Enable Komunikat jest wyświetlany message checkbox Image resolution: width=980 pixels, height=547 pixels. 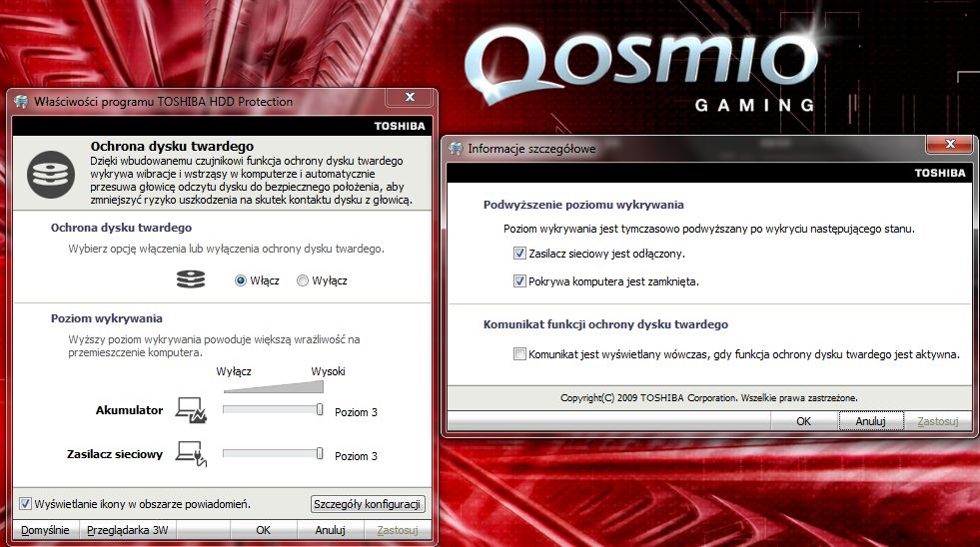[x=519, y=354]
